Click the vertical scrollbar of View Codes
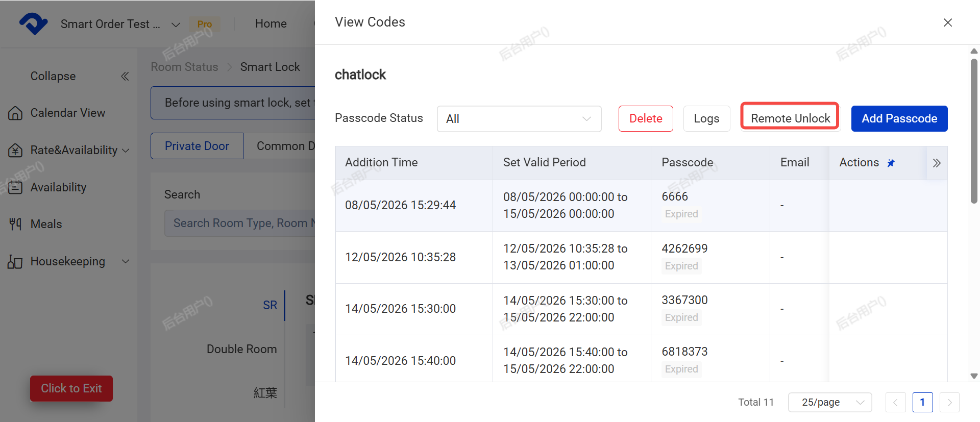The width and height of the screenshot is (980, 422). pos(974,132)
